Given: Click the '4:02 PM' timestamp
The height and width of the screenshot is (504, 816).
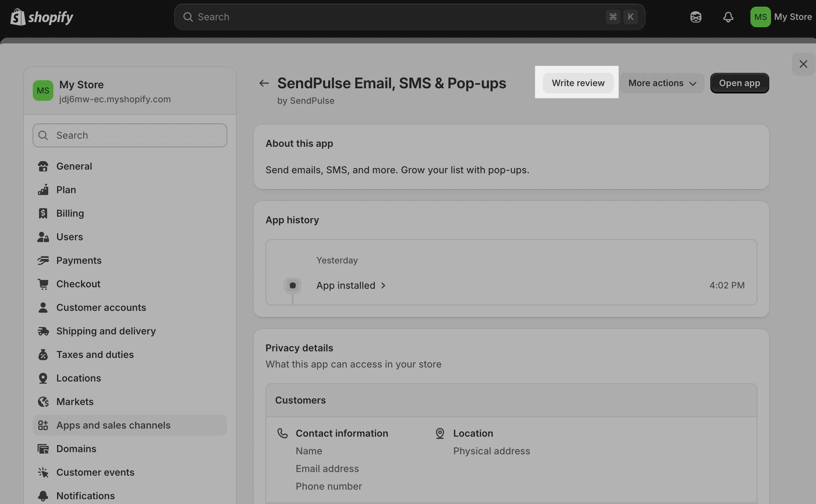Looking at the screenshot, I should 727,285.
